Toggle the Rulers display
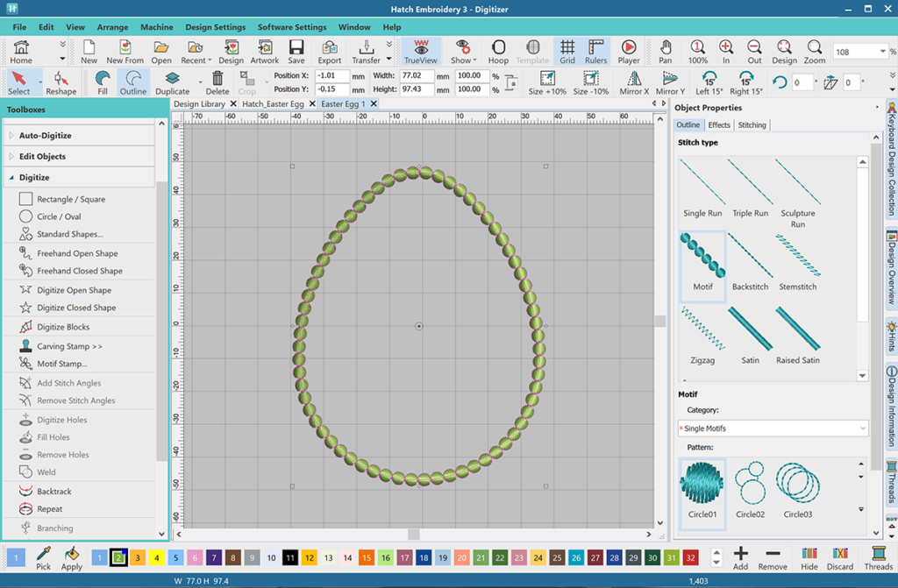Image resolution: width=898 pixels, height=588 pixels. click(595, 51)
